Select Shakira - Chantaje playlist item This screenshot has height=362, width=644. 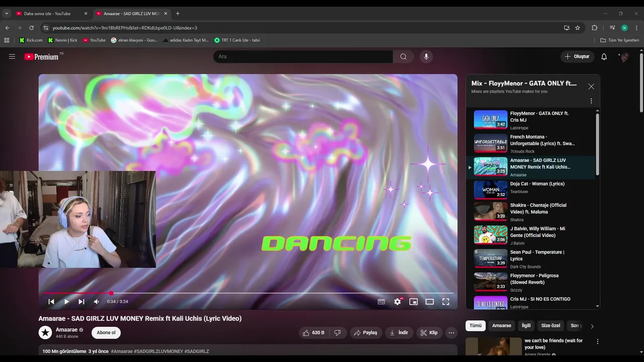[x=531, y=212]
